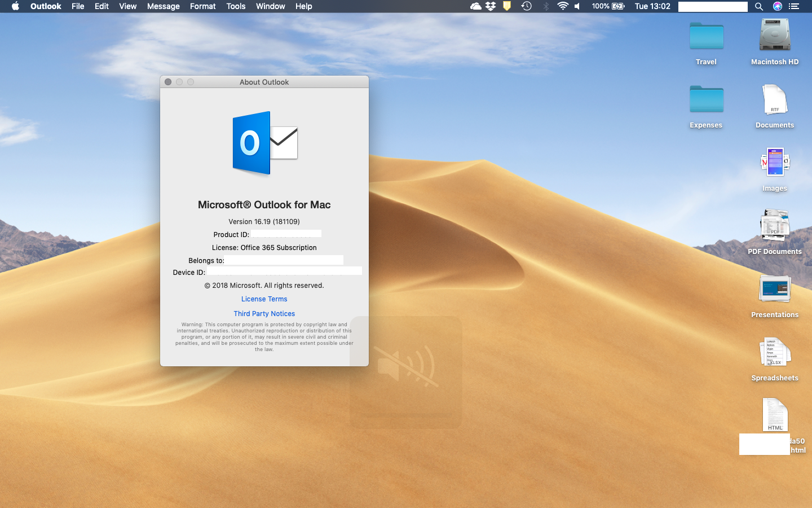This screenshot has height=508, width=812.
Task: Click the Product ID label
Action: coord(231,235)
